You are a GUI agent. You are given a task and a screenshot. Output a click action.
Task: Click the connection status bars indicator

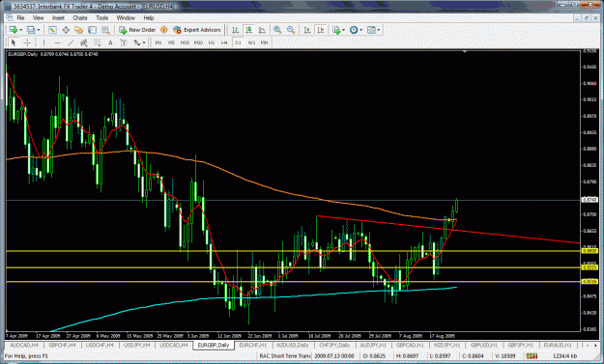[532, 356]
